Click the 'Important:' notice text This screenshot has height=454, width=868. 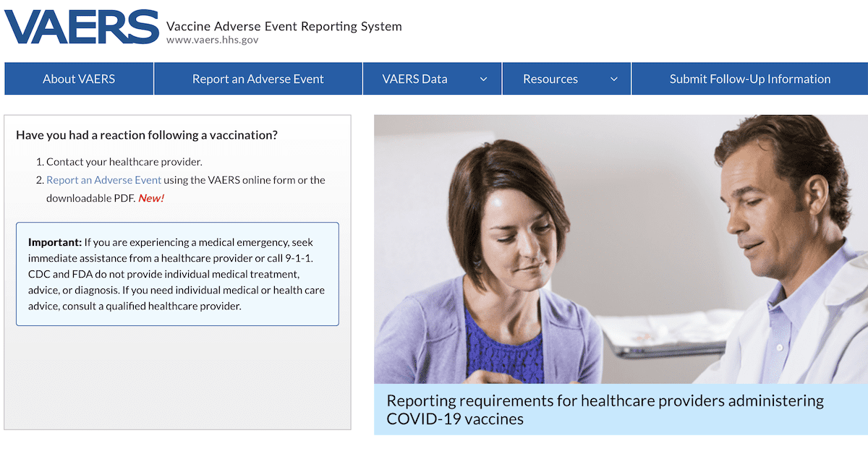tap(177, 274)
